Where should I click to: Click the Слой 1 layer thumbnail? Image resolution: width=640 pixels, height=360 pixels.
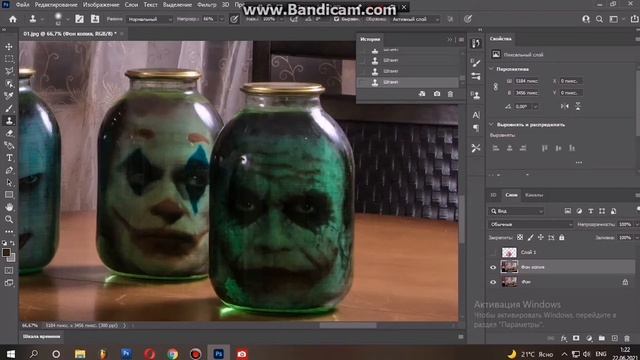coord(509,252)
